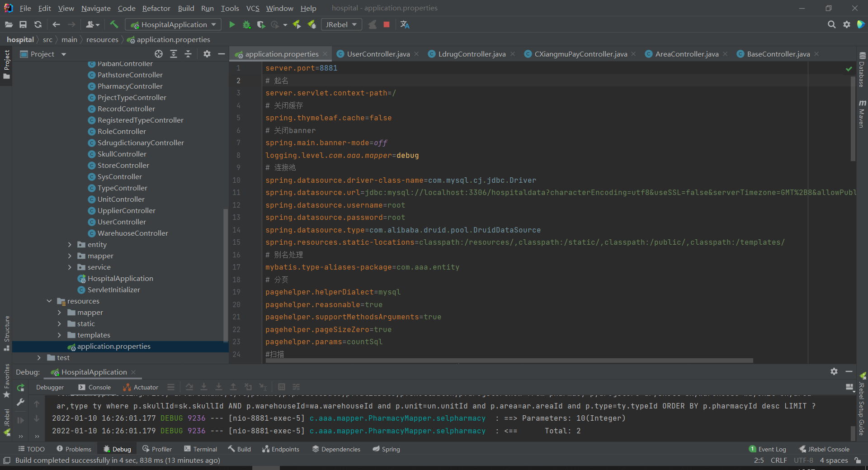Navigate back with the left arrow icon
The height and width of the screenshot is (470, 868).
(x=56, y=24)
